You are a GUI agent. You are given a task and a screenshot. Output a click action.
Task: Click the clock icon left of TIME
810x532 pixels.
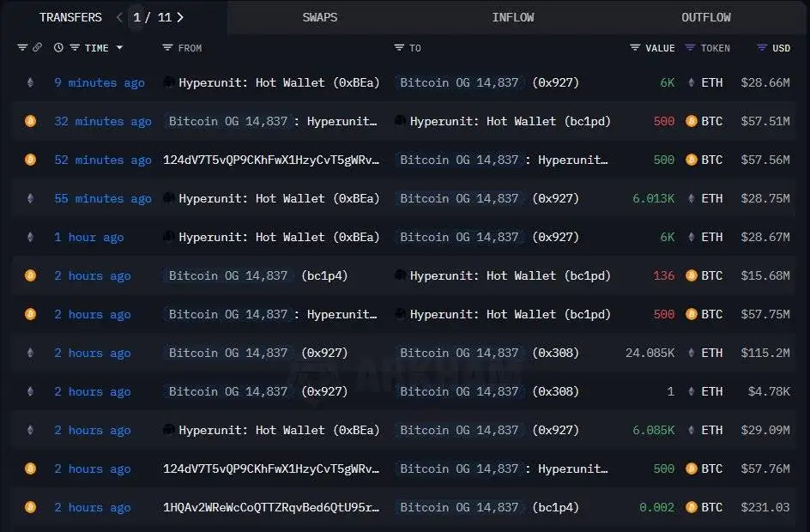(x=58, y=47)
